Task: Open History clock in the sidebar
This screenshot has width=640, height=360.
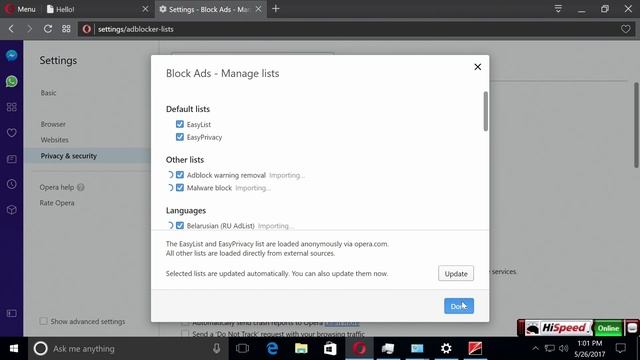Action: [11, 184]
